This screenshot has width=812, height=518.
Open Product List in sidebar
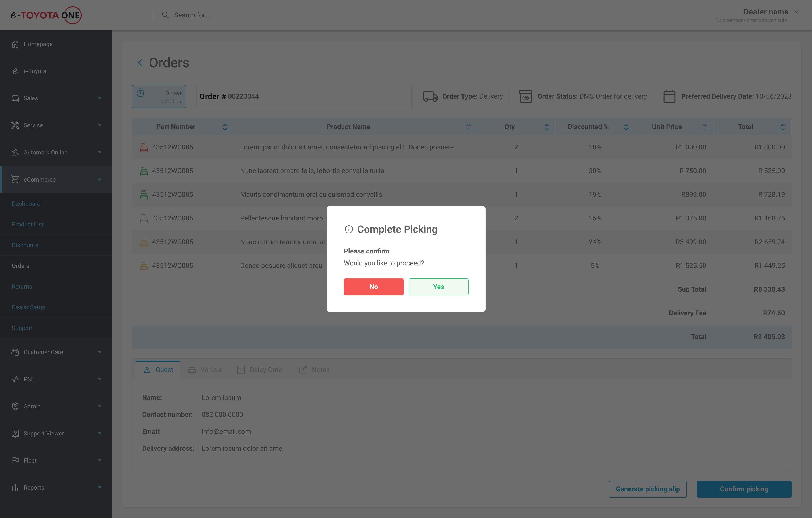pyautogui.click(x=28, y=225)
